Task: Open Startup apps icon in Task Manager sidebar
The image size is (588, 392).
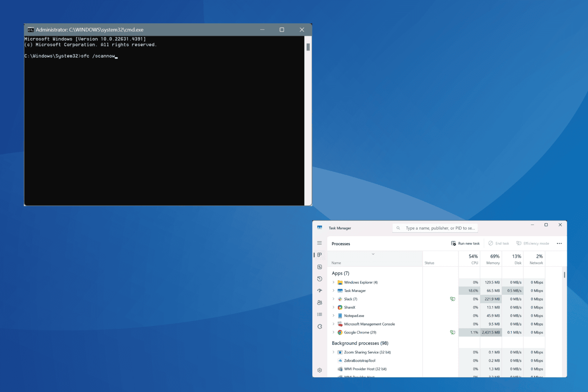Action: coord(319,291)
